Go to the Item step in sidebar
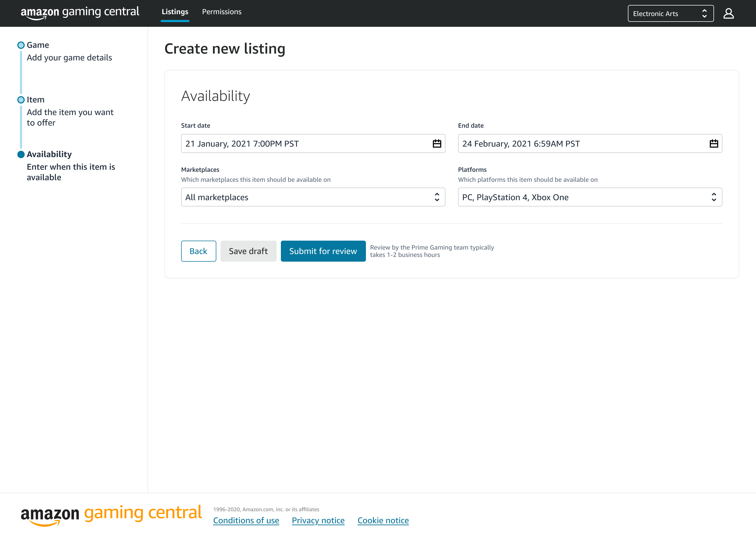 [x=35, y=100]
